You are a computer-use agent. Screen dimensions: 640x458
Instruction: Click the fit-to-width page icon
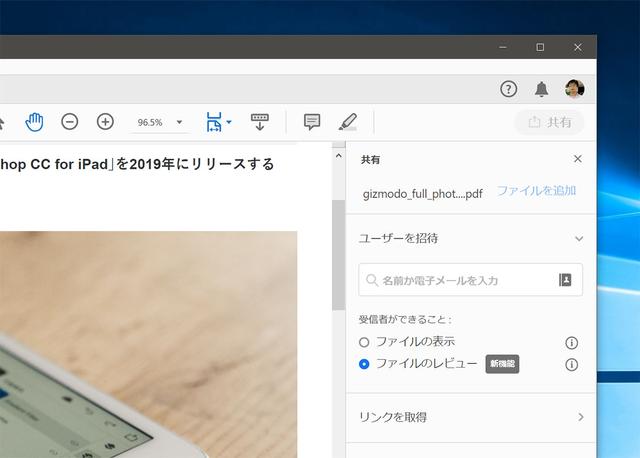click(x=214, y=122)
